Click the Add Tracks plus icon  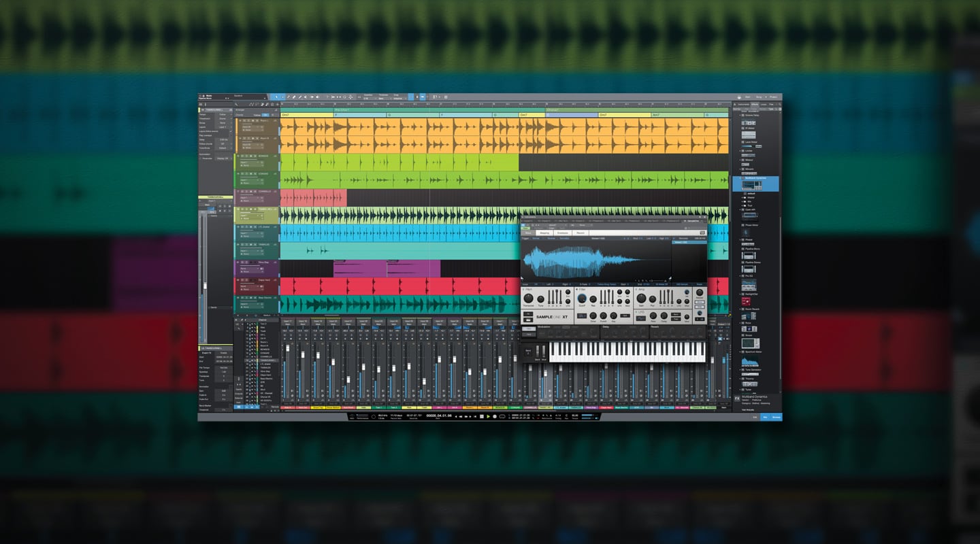point(278,105)
